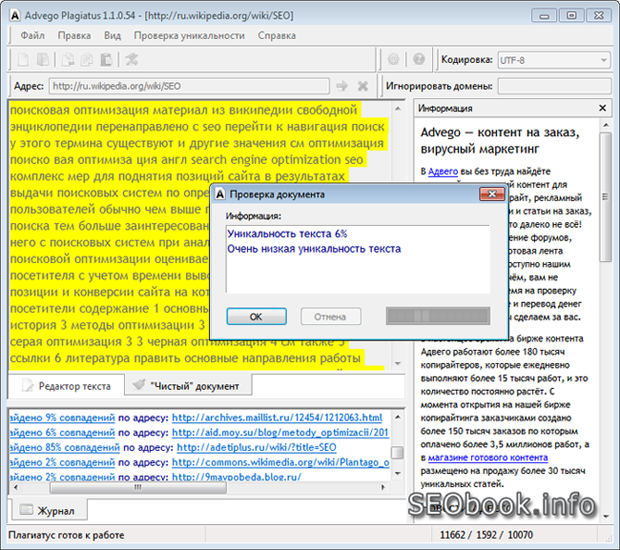Image resolution: width=620 pixels, height=550 pixels.
Task: Open the encoding UTF-8 dropdown
Action: [x=553, y=60]
